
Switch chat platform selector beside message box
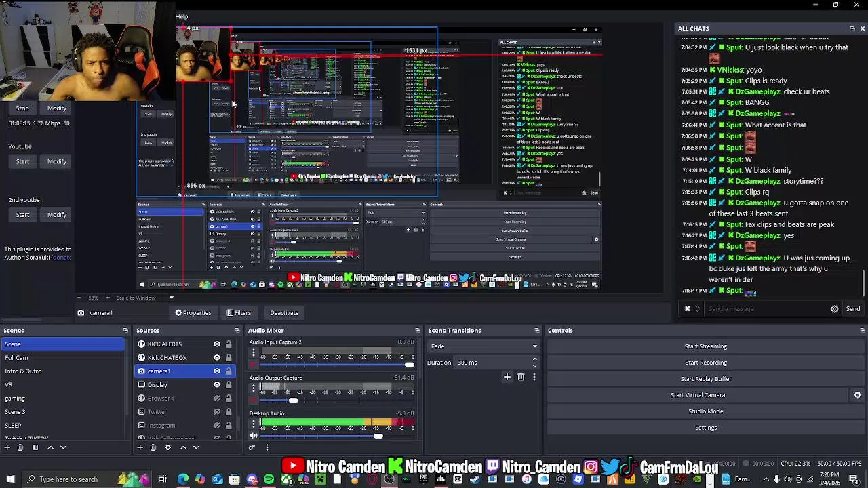(x=692, y=309)
